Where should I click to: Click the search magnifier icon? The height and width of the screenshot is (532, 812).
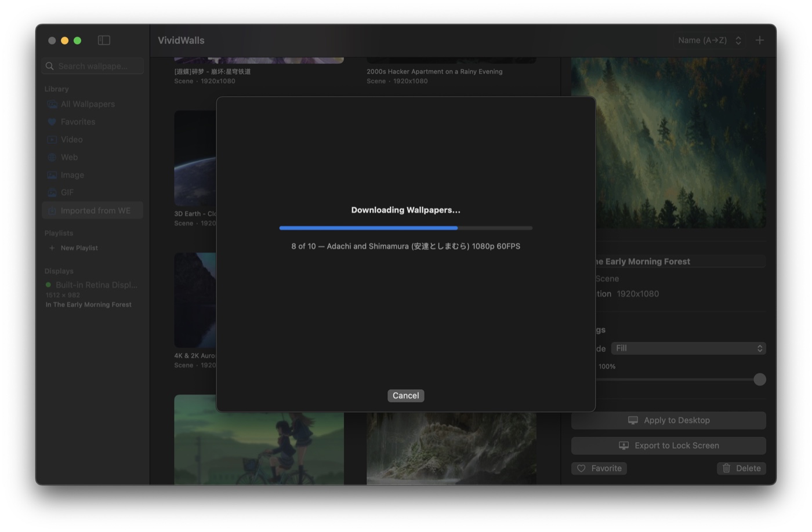50,66
